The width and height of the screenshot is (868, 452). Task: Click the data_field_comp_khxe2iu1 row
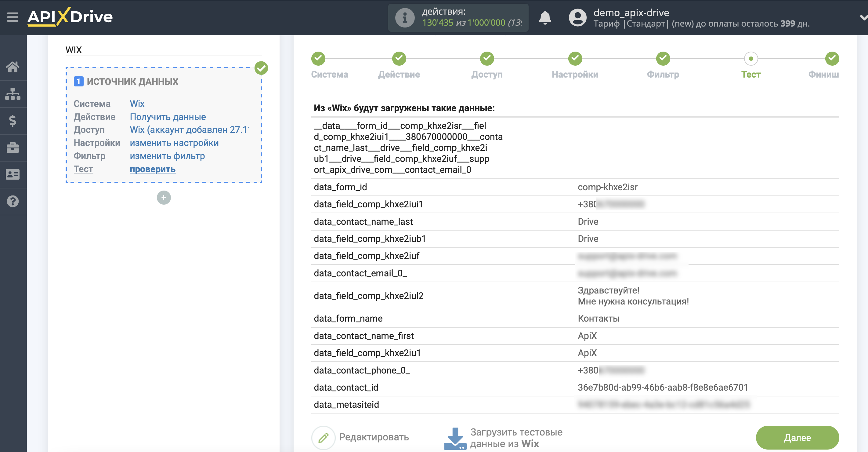coord(575,353)
